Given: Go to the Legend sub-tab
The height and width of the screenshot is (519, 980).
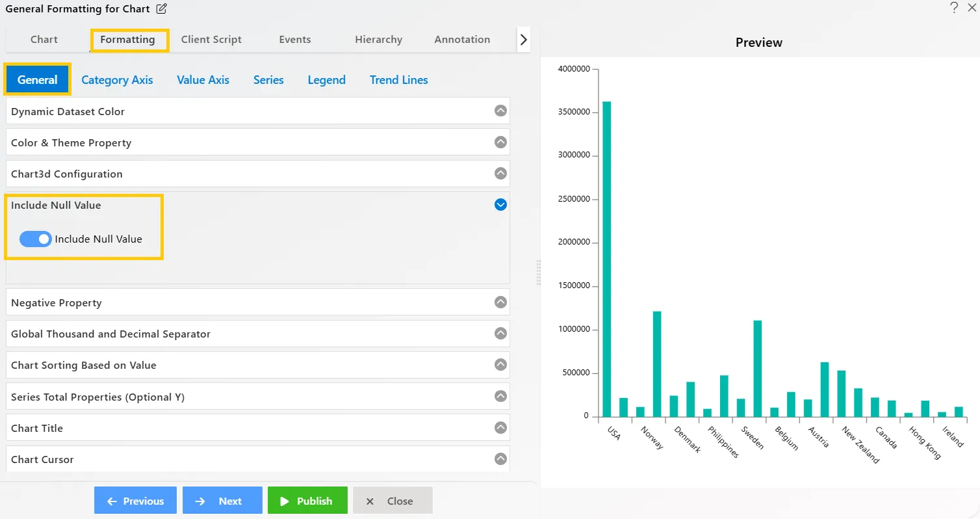Looking at the screenshot, I should pos(326,80).
